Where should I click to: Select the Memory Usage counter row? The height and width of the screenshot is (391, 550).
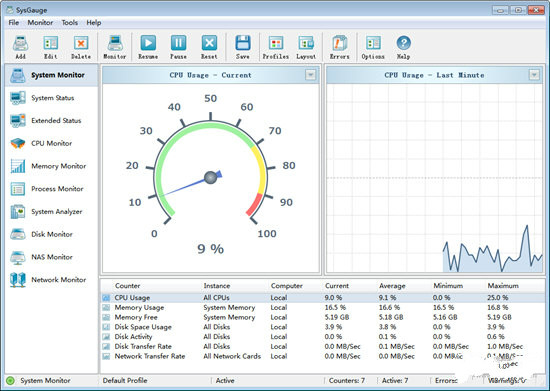tap(323, 308)
